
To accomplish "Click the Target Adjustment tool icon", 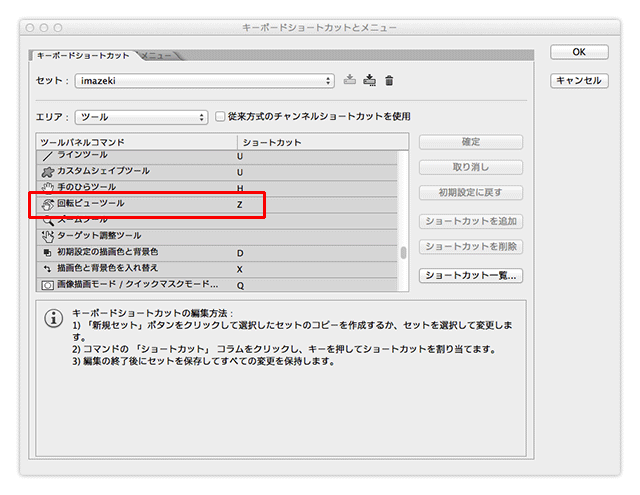I will pyautogui.click(x=48, y=236).
